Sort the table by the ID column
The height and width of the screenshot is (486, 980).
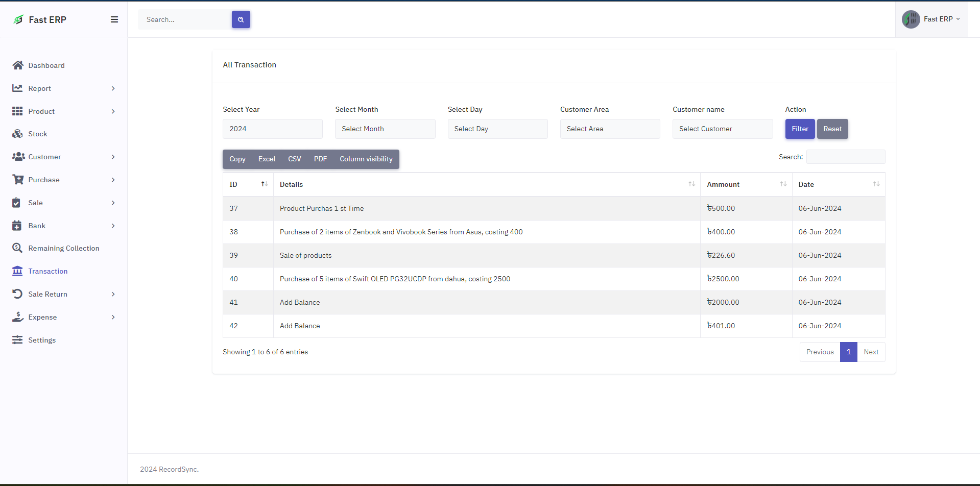tap(248, 184)
